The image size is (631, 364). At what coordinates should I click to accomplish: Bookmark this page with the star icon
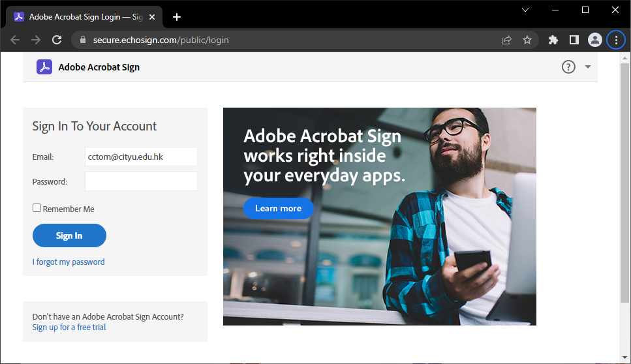(x=527, y=40)
